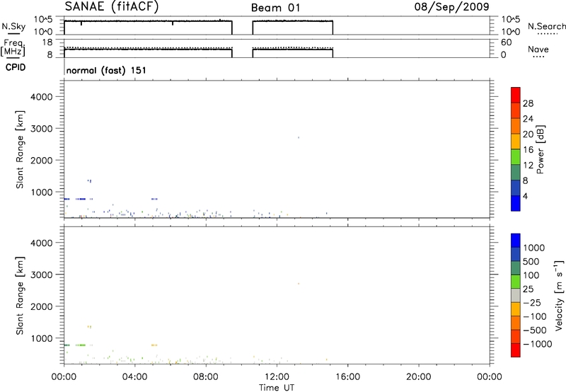The image size is (566, 392).
Task: Click the Power [dB] colorbar title
Action: (541, 149)
